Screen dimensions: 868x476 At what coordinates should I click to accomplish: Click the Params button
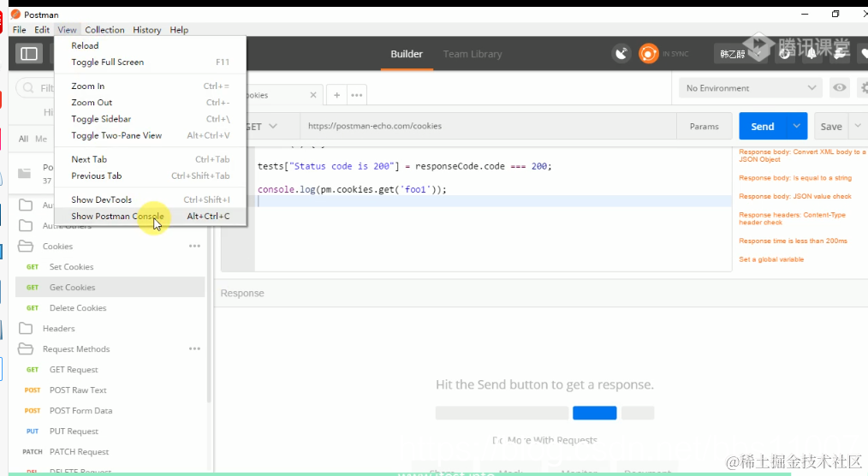705,126
